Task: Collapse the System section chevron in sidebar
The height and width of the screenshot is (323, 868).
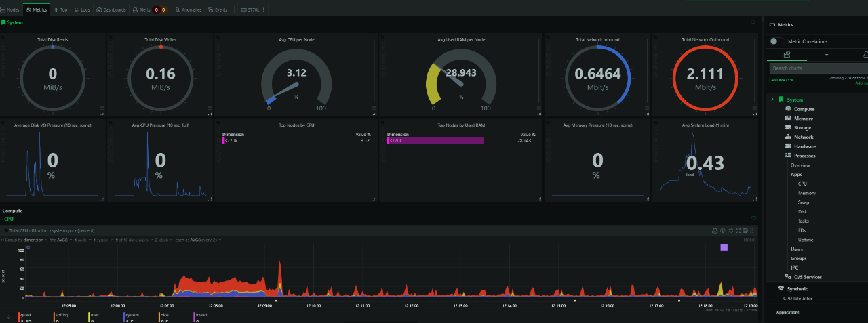Action: pyautogui.click(x=772, y=100)
